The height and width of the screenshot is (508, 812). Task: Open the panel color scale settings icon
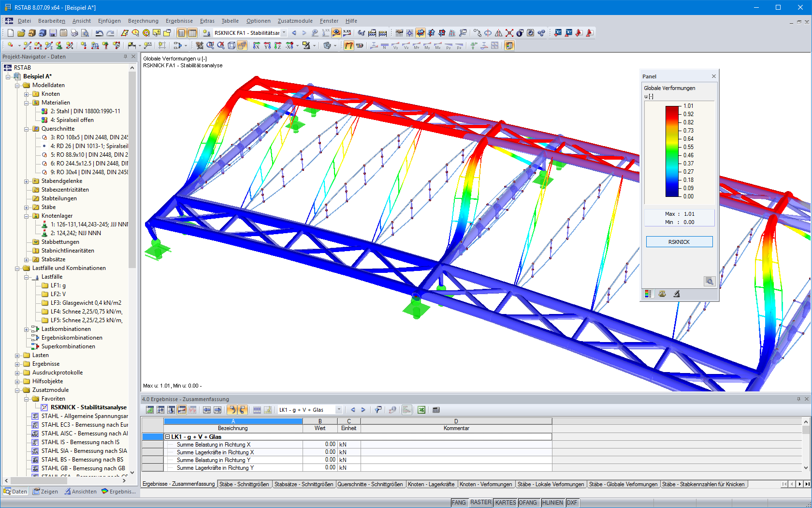(648, 294)
